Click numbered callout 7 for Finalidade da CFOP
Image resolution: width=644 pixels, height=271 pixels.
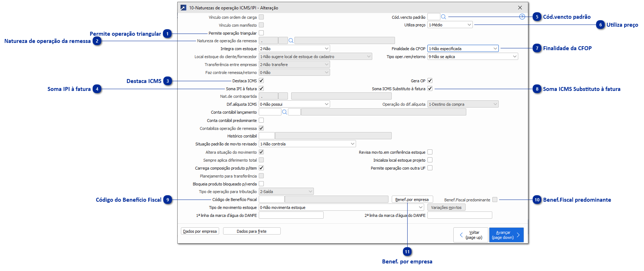(537, 48)
